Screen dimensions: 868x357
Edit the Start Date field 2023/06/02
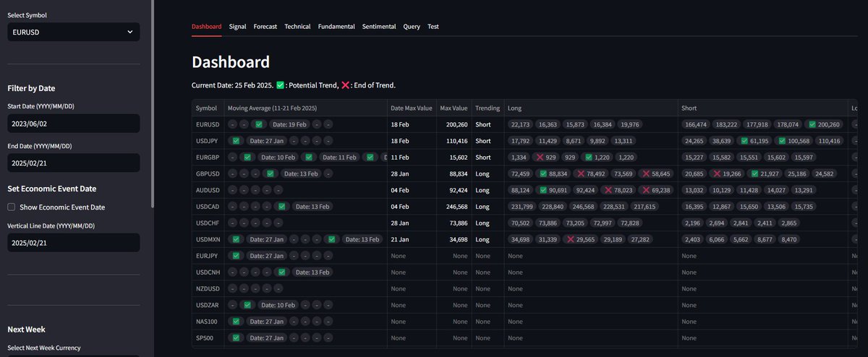pyautogui.click(x=73, y=124)
